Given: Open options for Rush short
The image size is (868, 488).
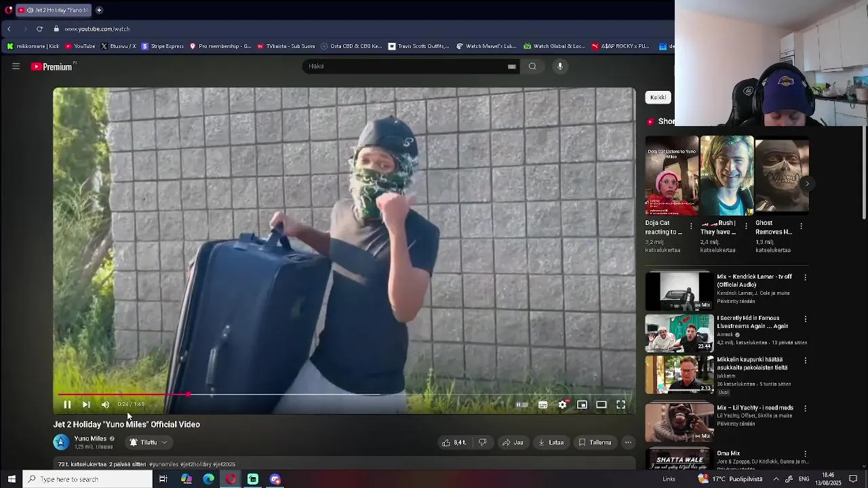Looking at the screenshot, I should pos(746,226).
